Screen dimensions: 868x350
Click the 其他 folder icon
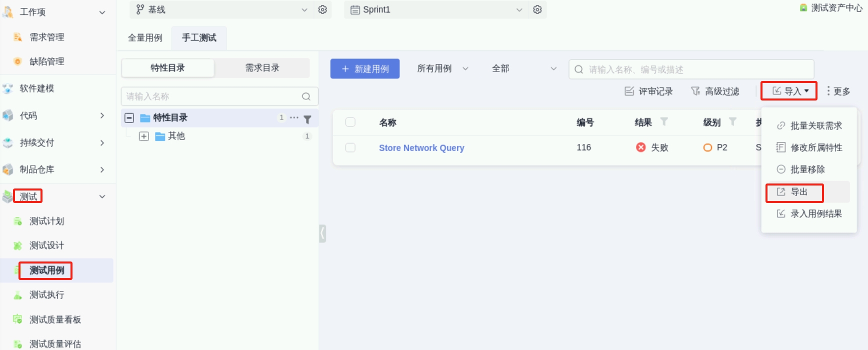tap(160, 136)
